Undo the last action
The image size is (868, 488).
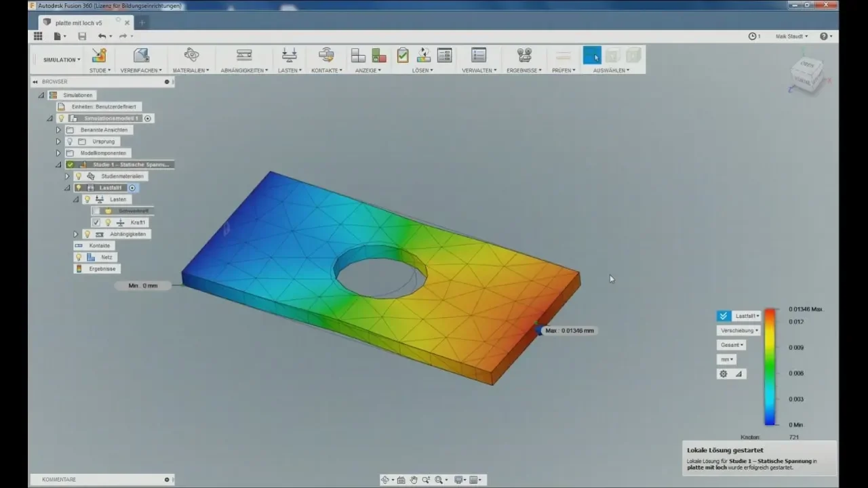[x=102, y=36]
